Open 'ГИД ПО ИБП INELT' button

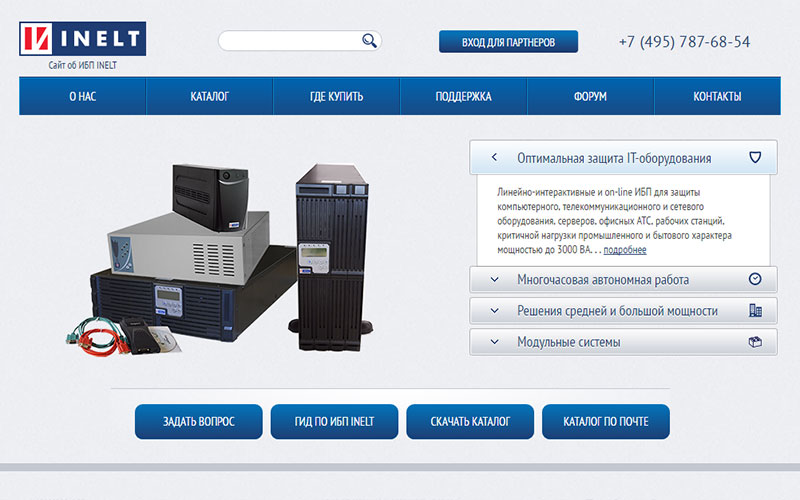pyautogui.click(x=334, y=421)
